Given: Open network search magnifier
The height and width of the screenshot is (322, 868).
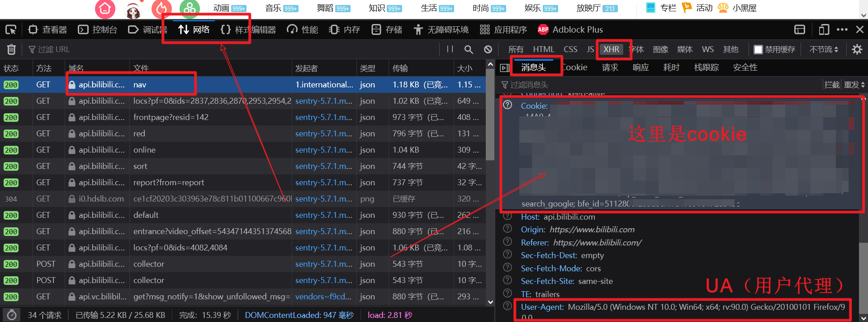Looking at the screenshot, I should point(469,49).
